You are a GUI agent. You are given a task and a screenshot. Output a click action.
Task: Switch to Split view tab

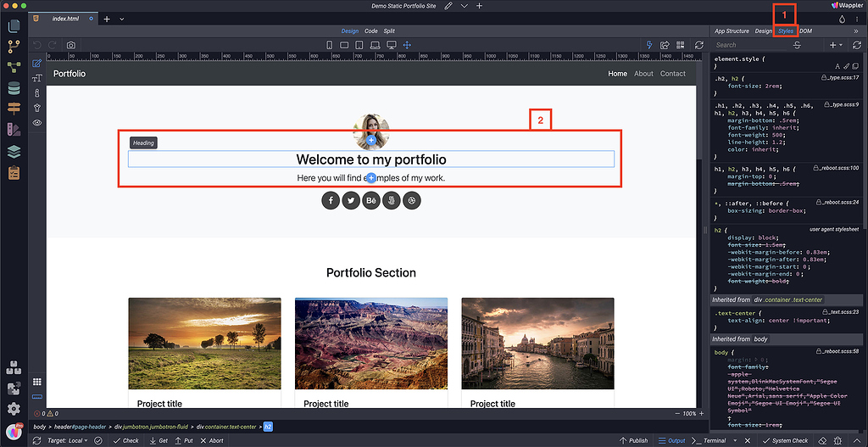(388, 31)
